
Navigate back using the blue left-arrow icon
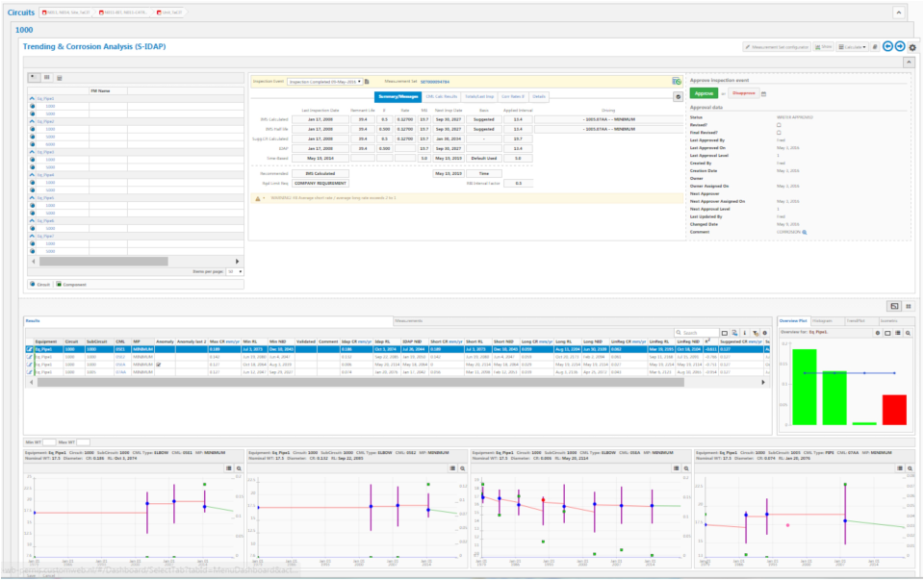(887, 46)
